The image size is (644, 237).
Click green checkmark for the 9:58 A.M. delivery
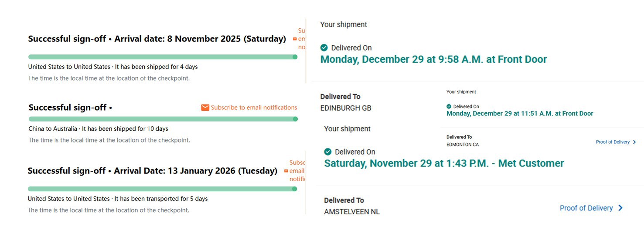click(x=324, y=47)
